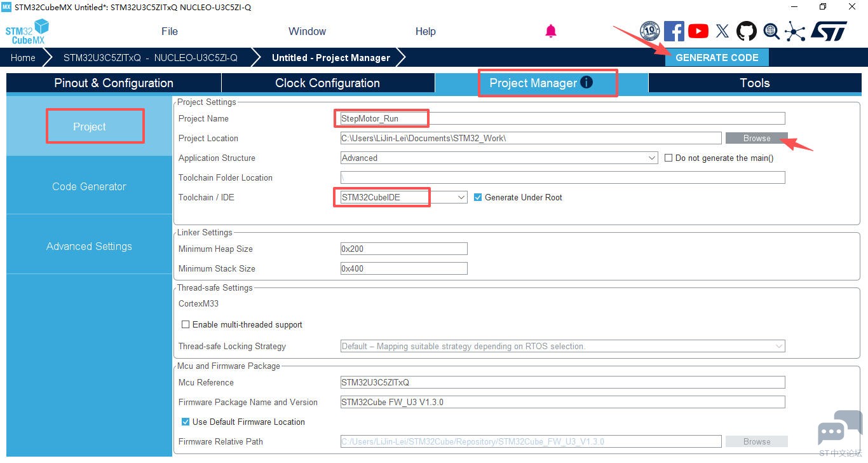Go to Home in the breadcrumb
This screenshot has height=463, width=868.
point(23,57)
